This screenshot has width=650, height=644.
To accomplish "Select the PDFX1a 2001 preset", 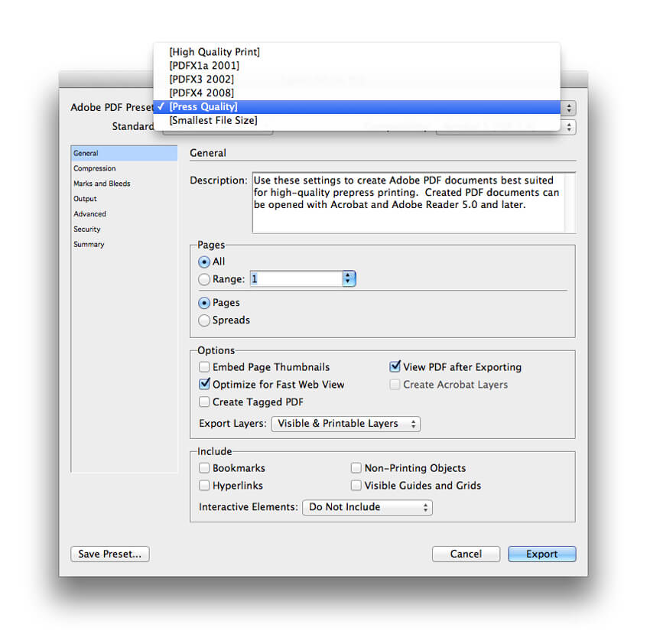I will (x=356, y=66).
